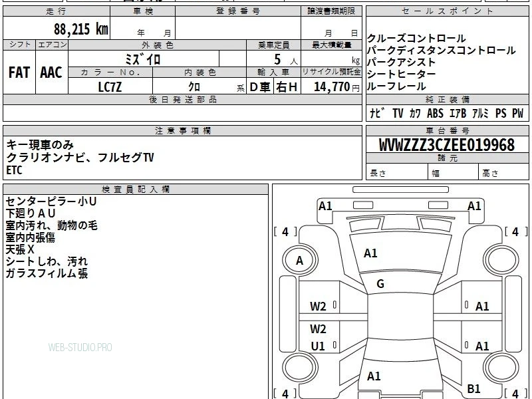Click the W2 mark directly above U1
Screen dimensions: 532x399
[x=318, y=329]
